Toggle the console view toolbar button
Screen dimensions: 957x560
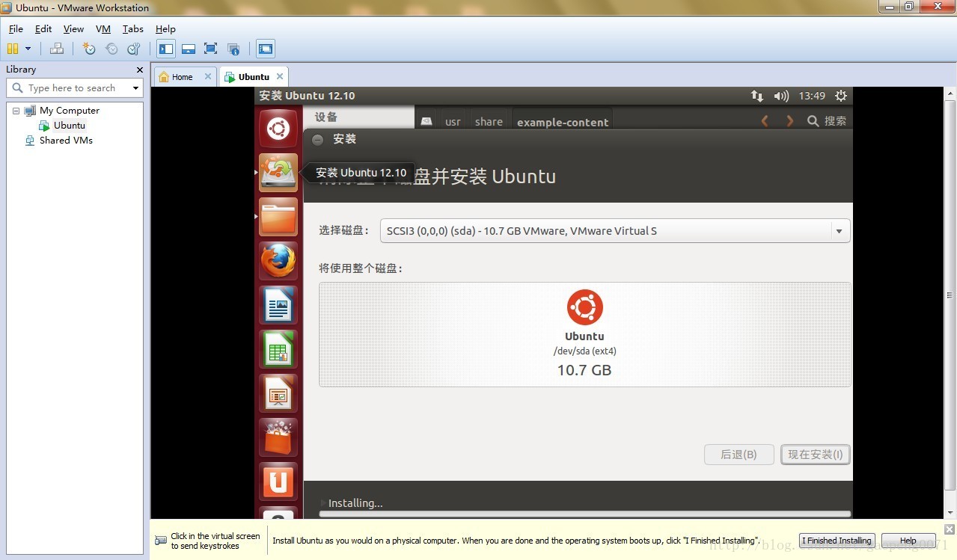pyautogui.click(x=266, y=49)
